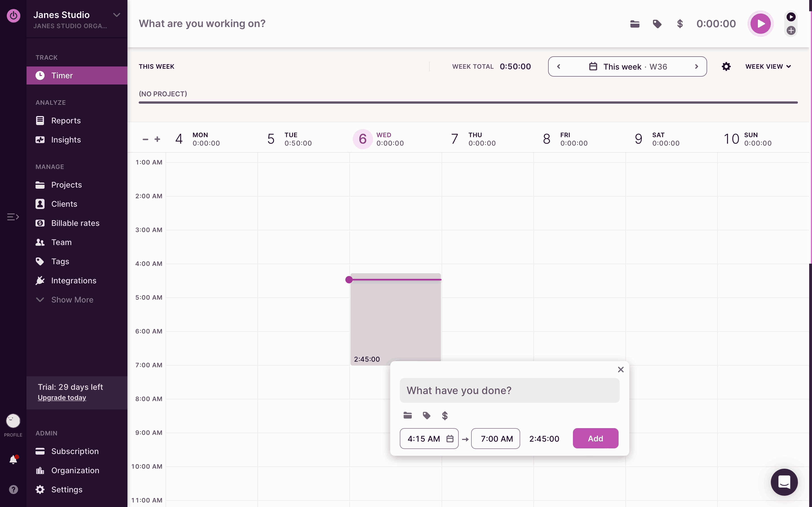
Task: Open the help question mark icon
Action: coord(14,490)
